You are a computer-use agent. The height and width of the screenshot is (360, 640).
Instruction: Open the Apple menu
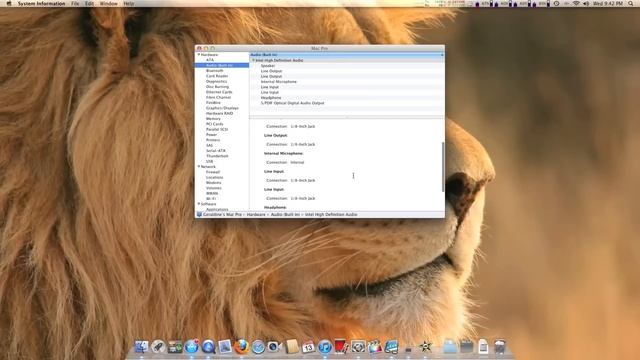click(x=9, y=3)
